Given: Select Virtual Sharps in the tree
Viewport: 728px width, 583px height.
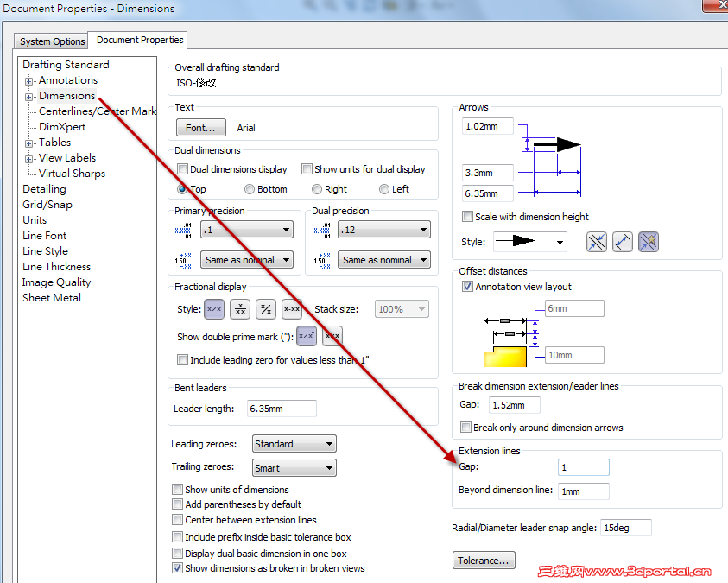Looking at the screenshot, I should click(72, 174).
